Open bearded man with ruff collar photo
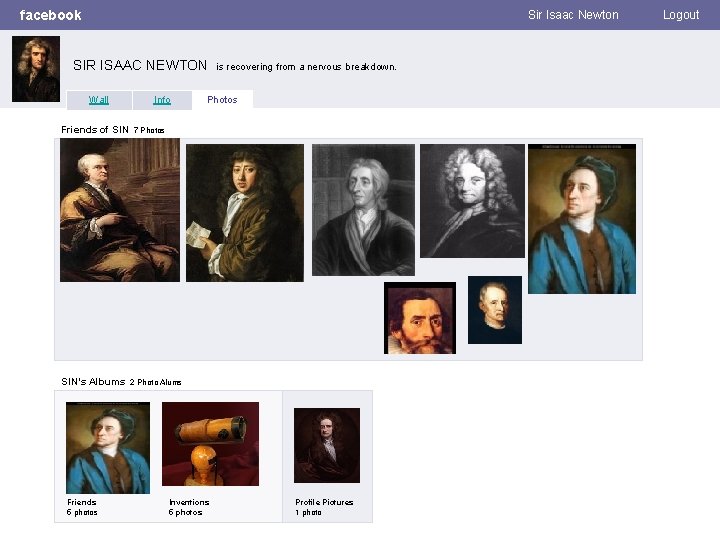Image resolution: width=720 pixels, height=540 pixels. [420, 318]
